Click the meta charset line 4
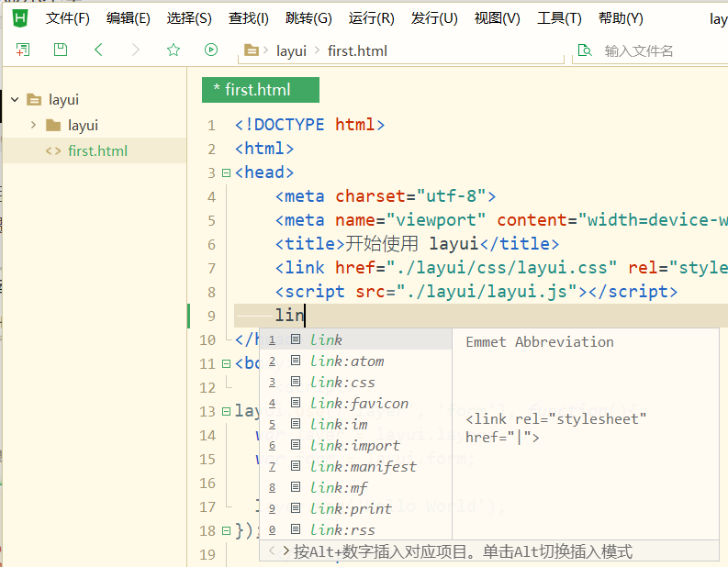Screen dimensions: 728x567 (x=386, y=195)
